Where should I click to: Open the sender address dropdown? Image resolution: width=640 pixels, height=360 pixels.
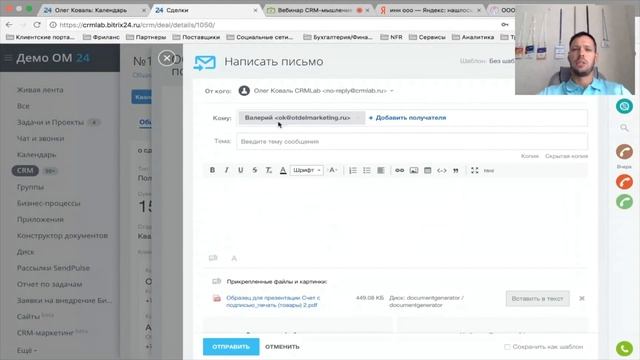pyautogui.click(x=392, y=91)
